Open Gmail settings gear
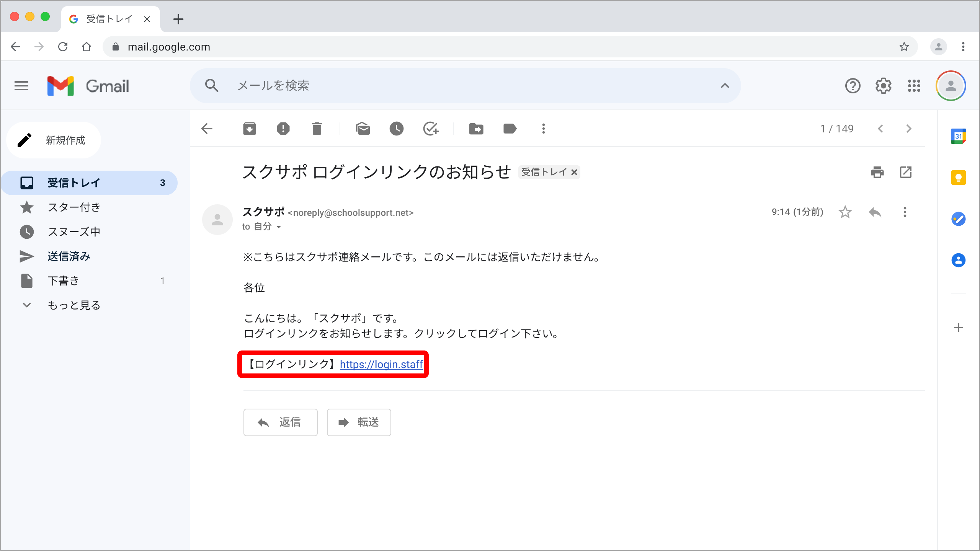The height and width of the screenshot is (551, 980). coord(884,86)
